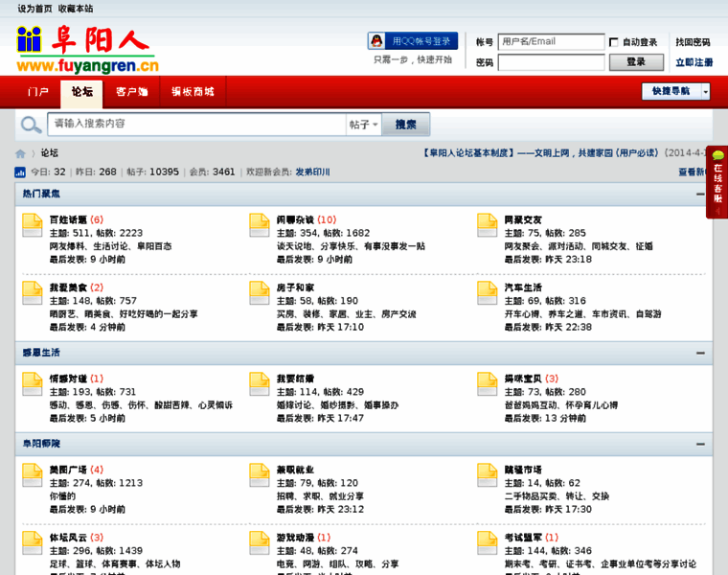
Task: Click the 用户名/Email input field
Action: [x=551, y=42]
